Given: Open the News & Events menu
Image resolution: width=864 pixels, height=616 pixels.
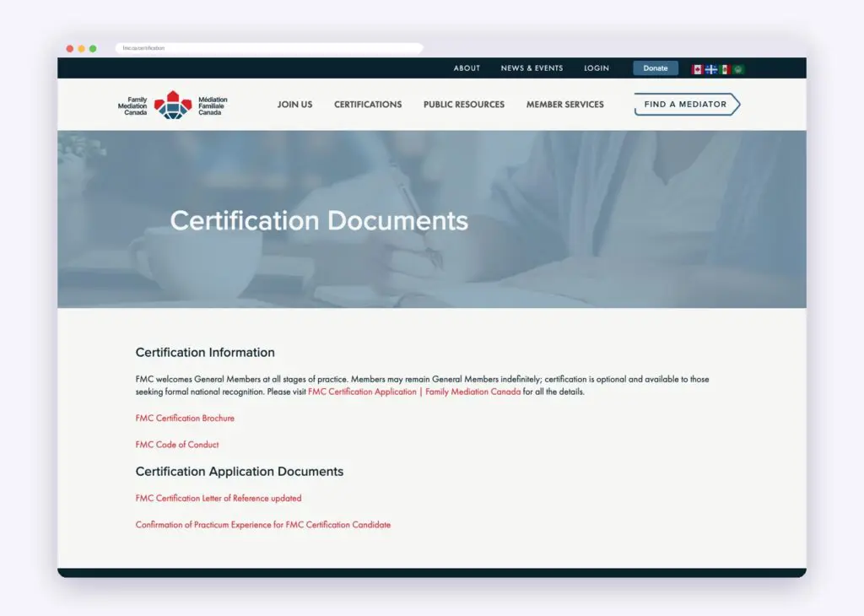Looking at the screenshot, I should [x=532, y=68].
